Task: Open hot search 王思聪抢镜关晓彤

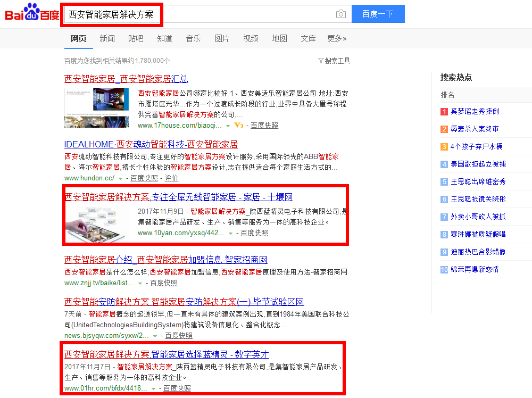Action: pos(478,200)
